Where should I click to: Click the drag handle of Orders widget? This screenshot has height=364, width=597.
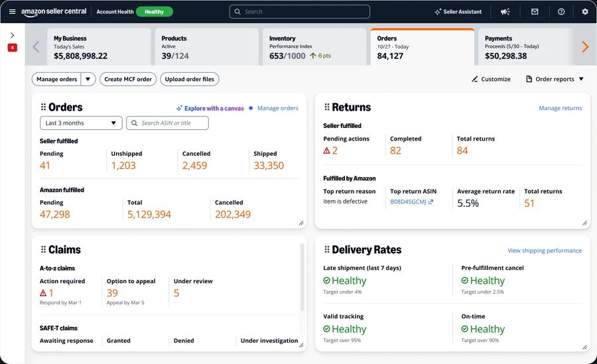coord(43,107)
